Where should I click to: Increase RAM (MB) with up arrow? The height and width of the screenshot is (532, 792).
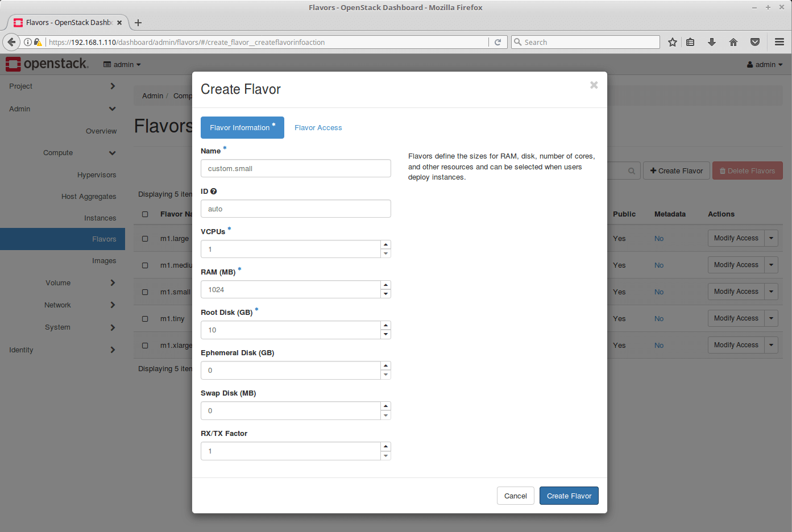click(x=385, y=285)
